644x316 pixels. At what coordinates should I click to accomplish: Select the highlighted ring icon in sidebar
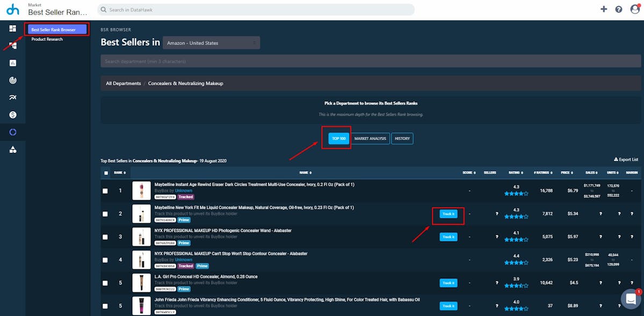(13, 132)
